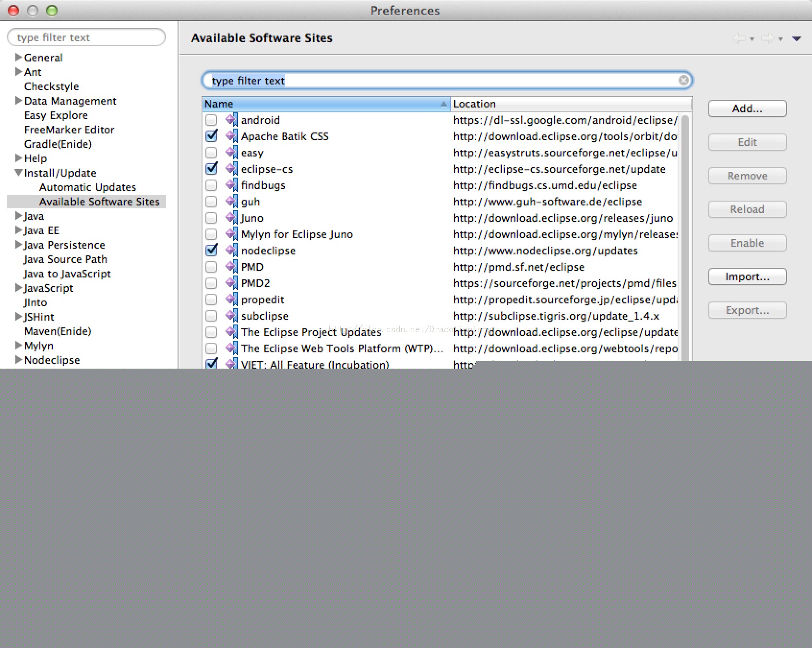Expand the Java EE preferences node

coord(19,230)
